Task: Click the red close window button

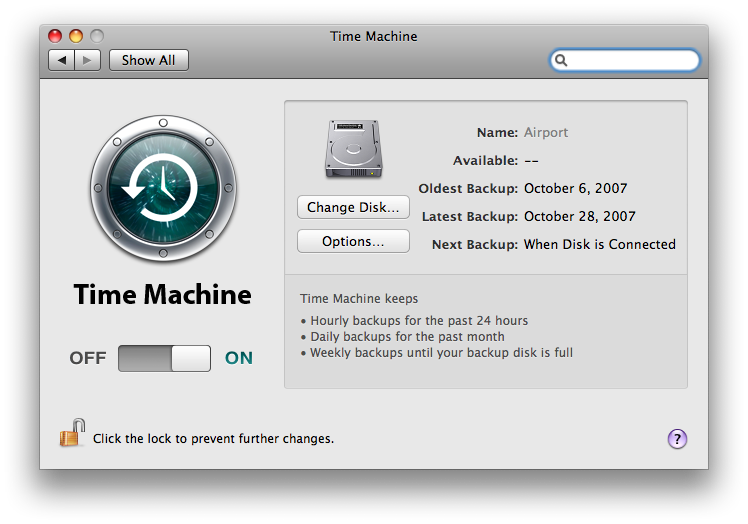Action: click(55, 36)
